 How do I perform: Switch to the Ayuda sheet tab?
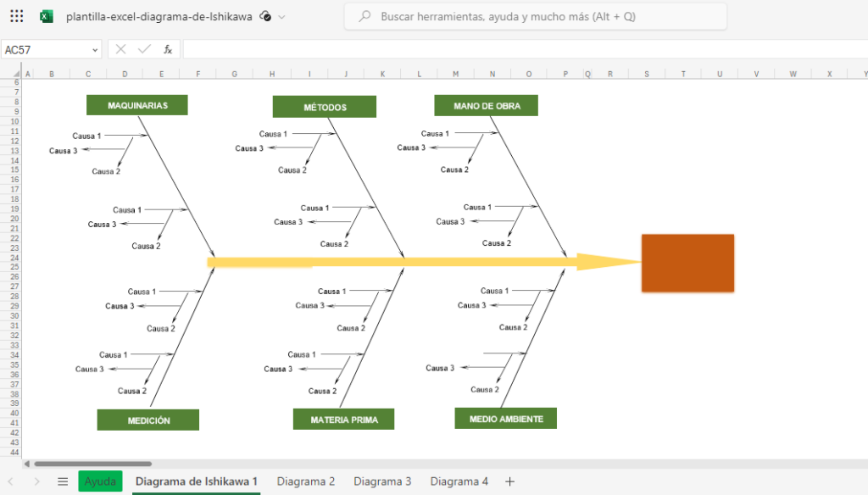(x=100, y=481)
